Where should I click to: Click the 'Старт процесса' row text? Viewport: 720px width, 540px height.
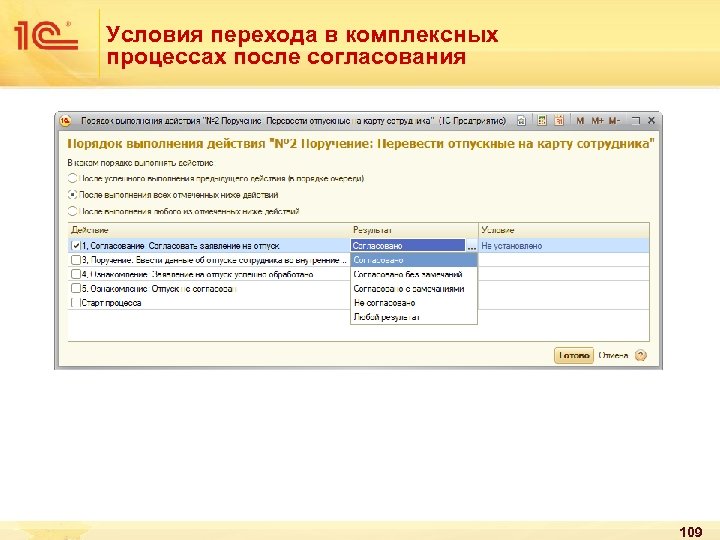[111, 303]
